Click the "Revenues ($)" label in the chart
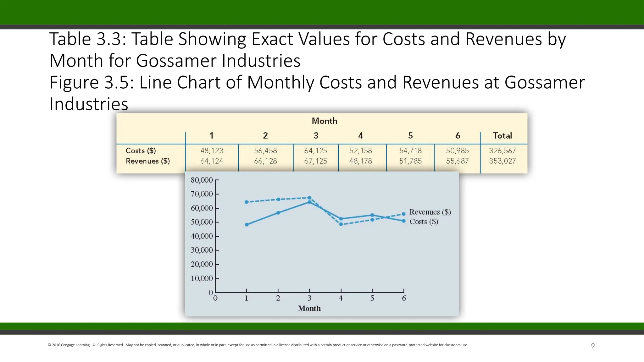 [x=430, y=212]
